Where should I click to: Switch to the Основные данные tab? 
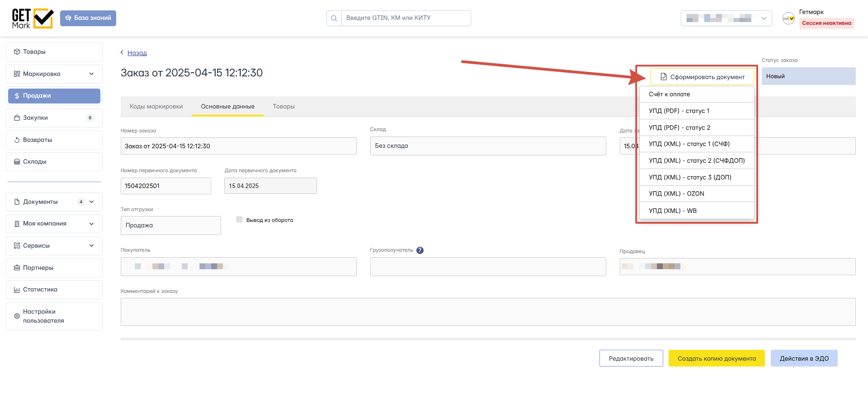coord(228,107)
